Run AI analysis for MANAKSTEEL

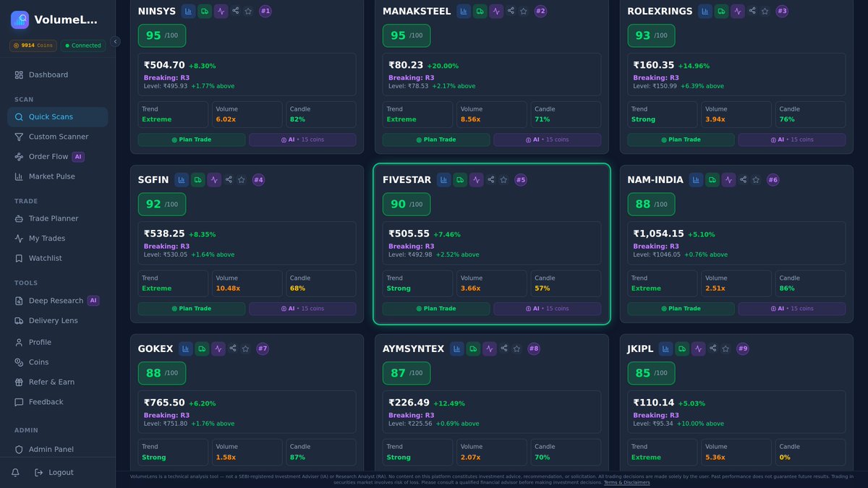pos(547,140)
